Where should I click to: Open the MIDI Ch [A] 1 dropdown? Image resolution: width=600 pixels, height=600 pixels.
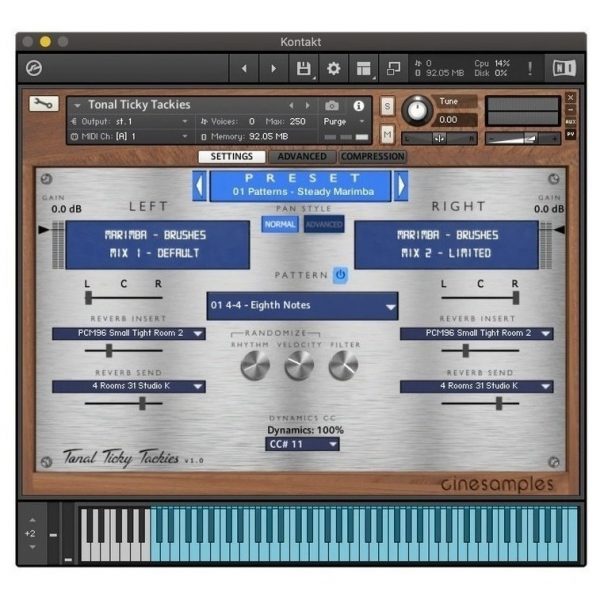click(x=129, y=136)
